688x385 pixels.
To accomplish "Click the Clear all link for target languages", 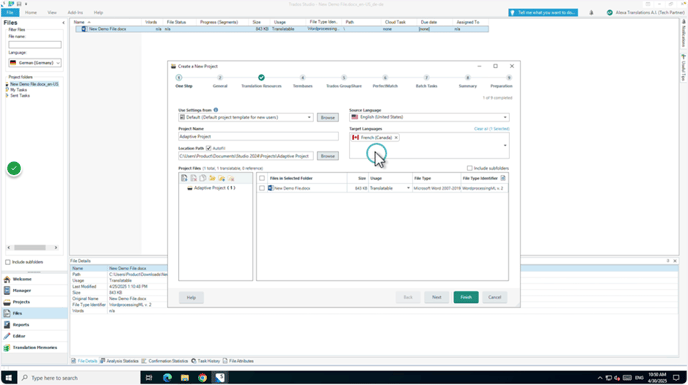I will coord(491,129).
